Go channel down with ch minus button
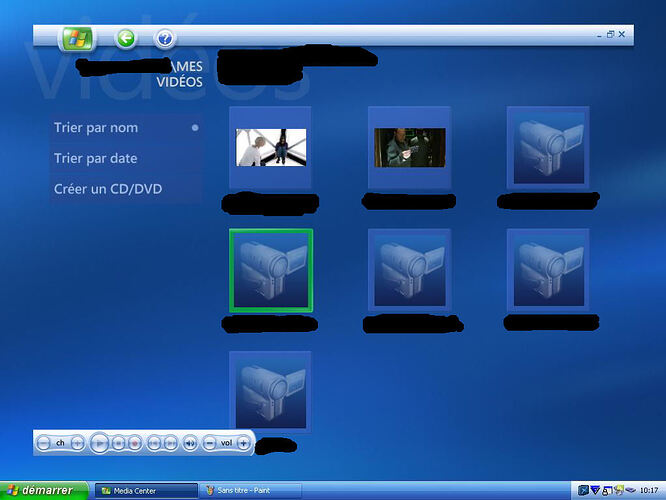 pyautogui.click(x=43, y=443)
